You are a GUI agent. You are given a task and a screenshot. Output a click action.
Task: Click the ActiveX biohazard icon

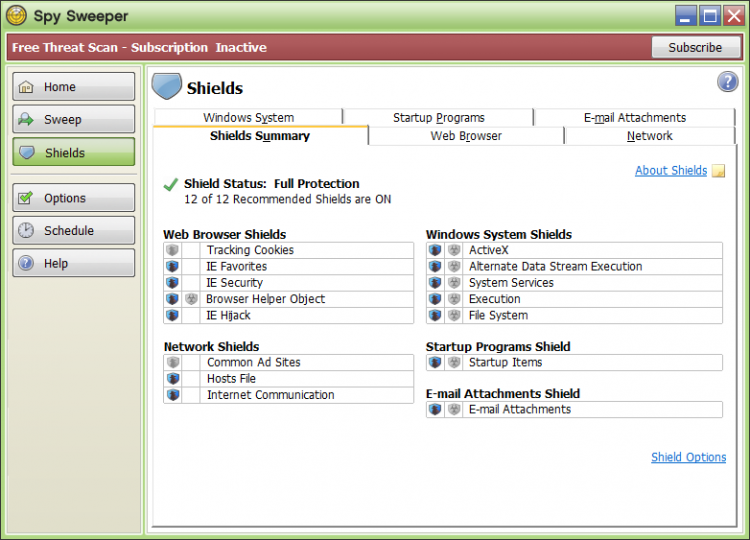tap(454, 250)
